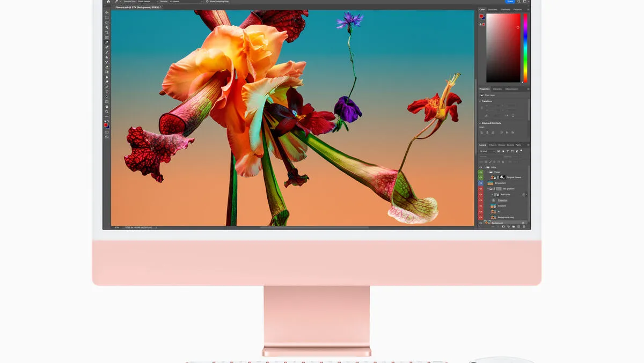The height and width of the screenshot is (363, 644).
Task: Open the Sample Size dropdown
Action: tap(147, 2)
